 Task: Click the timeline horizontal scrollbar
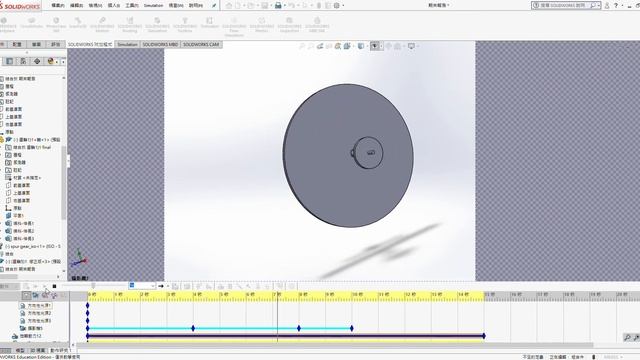335,345
